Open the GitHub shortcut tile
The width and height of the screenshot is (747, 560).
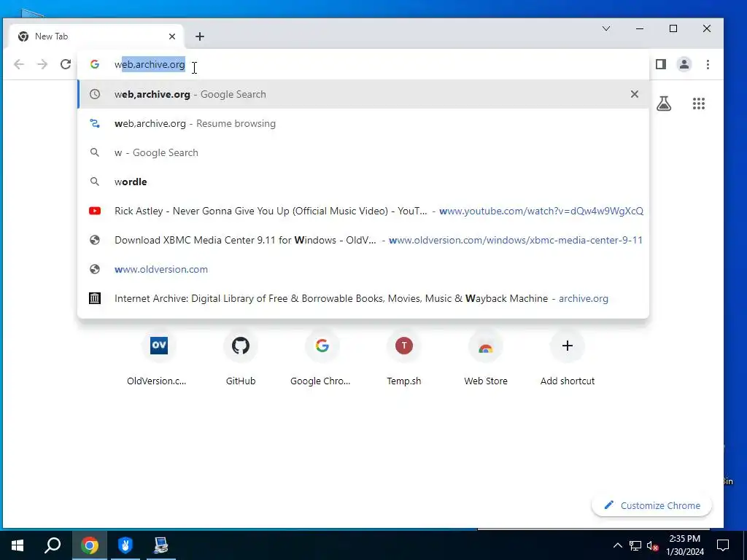point(241,357)
